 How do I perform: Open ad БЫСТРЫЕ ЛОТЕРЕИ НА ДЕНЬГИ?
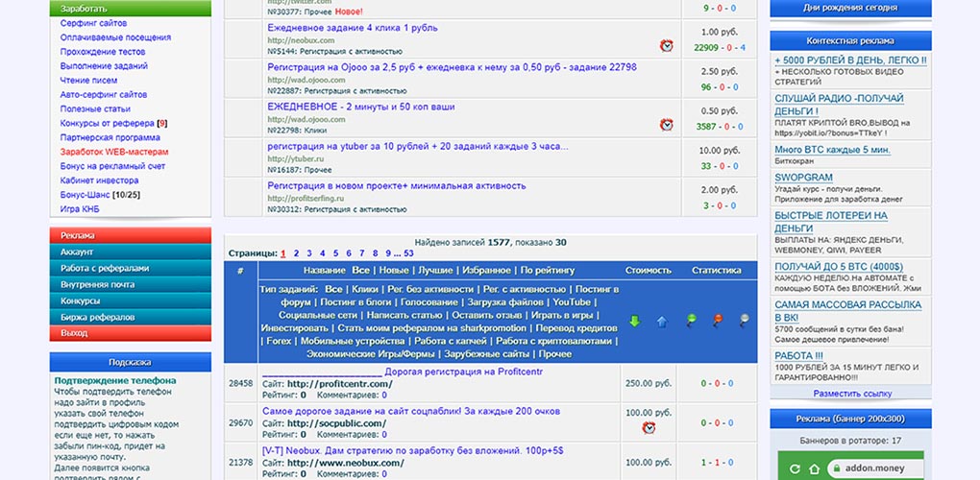[831, 222]
